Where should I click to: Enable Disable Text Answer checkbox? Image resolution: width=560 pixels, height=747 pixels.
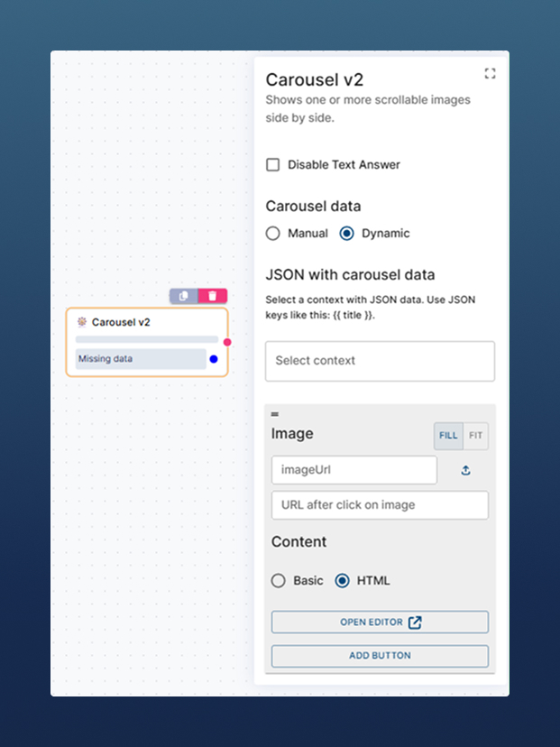[273, 165]
